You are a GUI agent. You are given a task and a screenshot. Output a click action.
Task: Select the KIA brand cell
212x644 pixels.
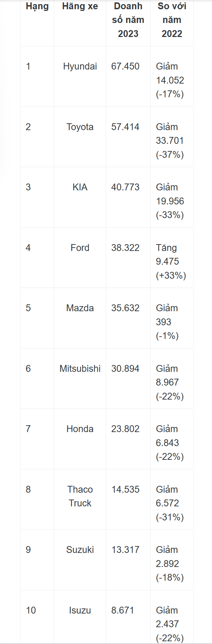80,187
